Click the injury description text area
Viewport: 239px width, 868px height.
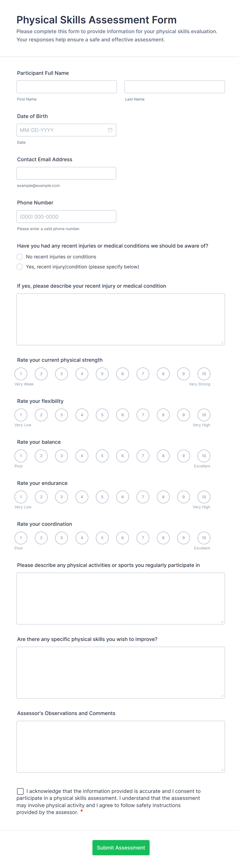(x=121, y=318)
